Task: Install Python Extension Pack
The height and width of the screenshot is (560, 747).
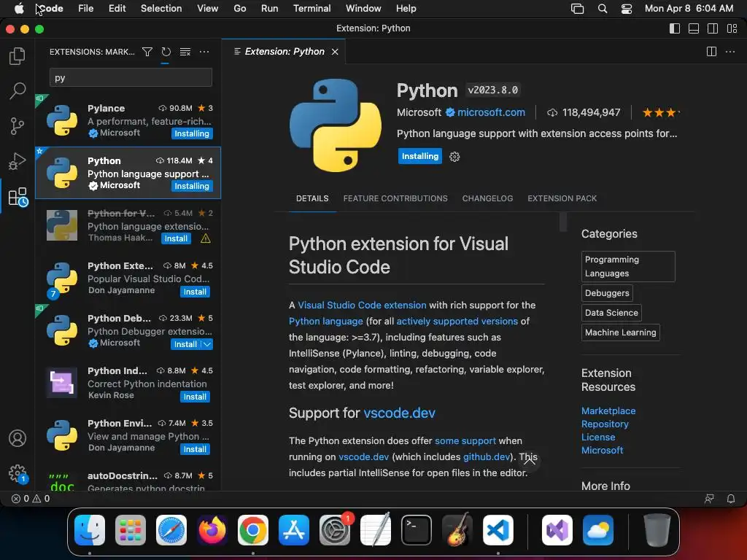Action: [x=195, y=292]
